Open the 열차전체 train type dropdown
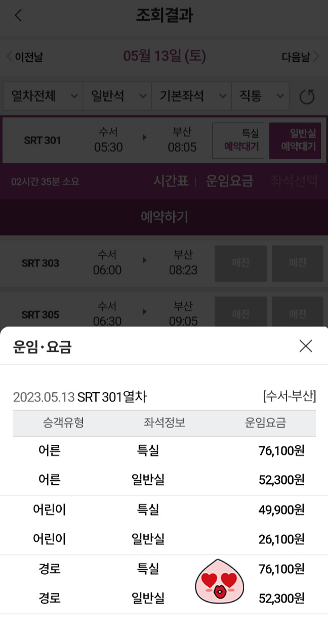 coord(43,96)
